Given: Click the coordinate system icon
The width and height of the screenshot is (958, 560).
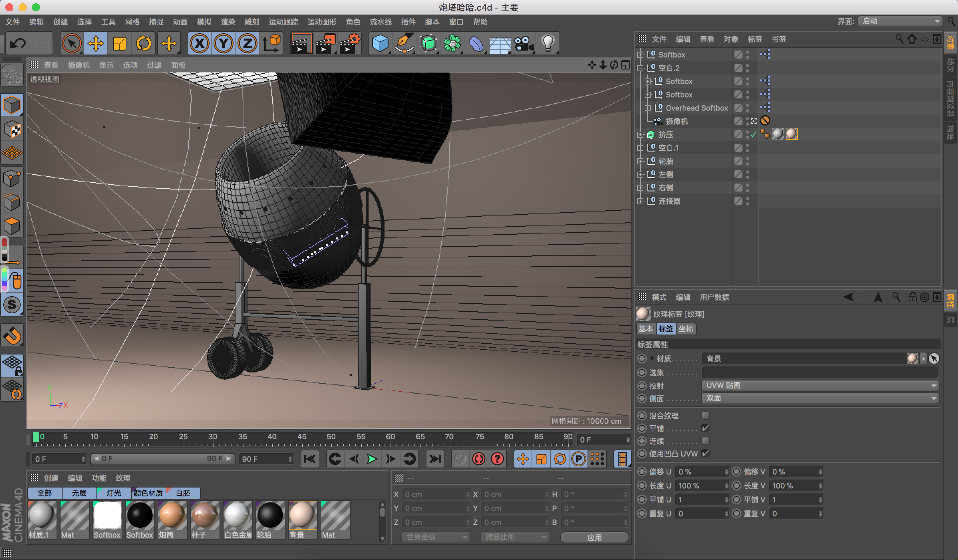Looking at the screenshot, I should (272, 43).
